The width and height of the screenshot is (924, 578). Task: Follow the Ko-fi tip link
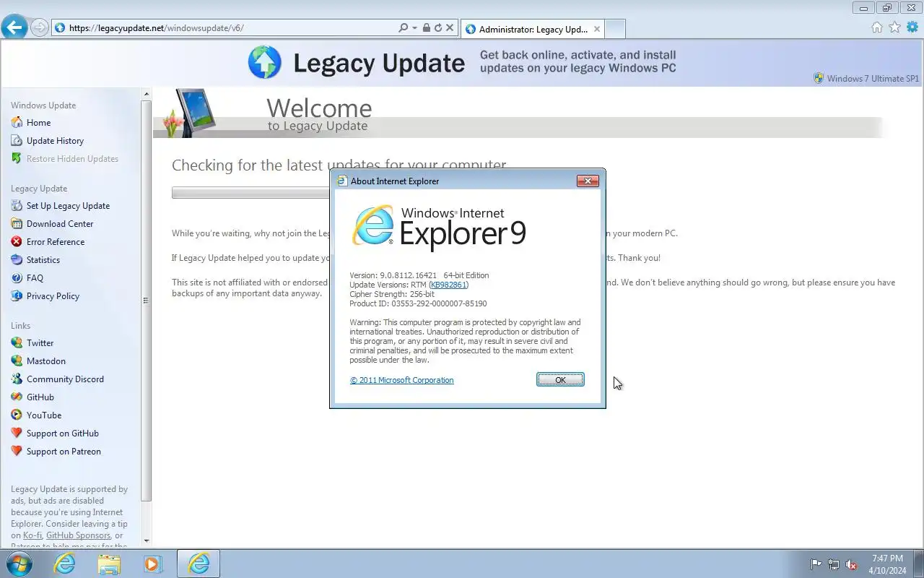pos(32,535)
